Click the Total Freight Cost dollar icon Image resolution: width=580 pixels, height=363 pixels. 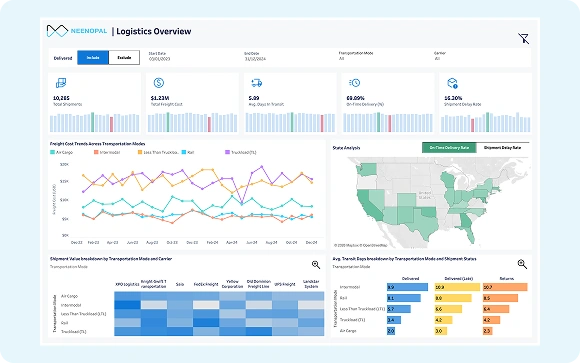click(x=159, y=83)
